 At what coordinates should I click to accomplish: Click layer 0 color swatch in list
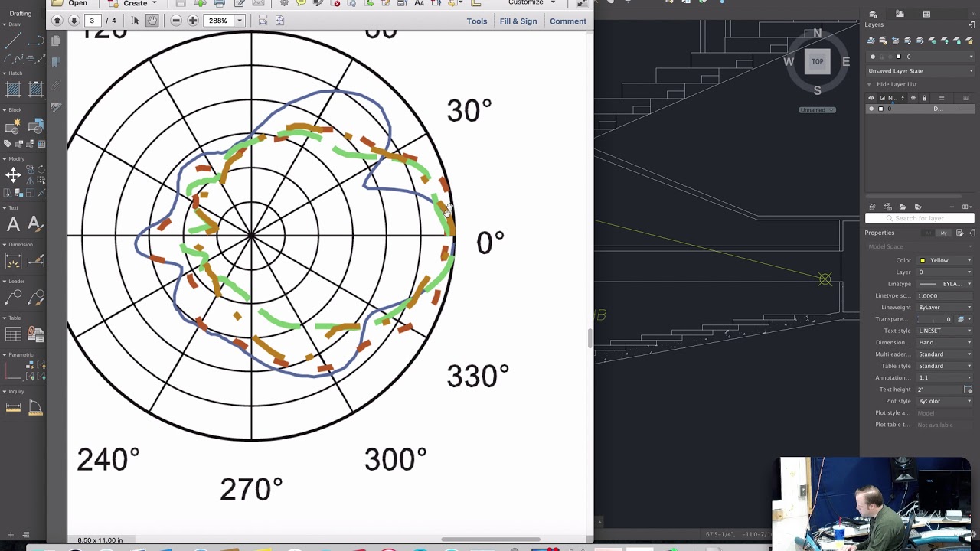880,109
